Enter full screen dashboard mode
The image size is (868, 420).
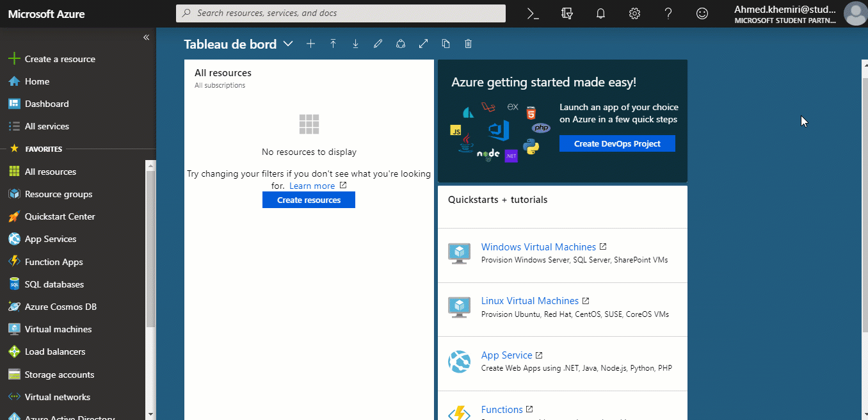point(423,44)
